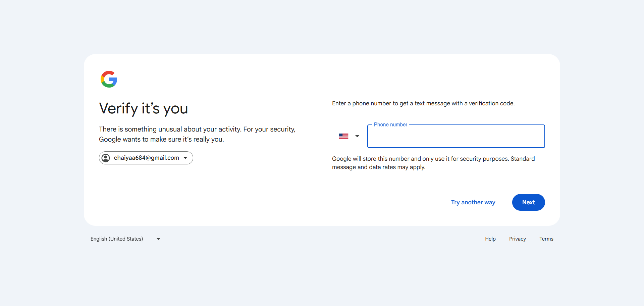Open the Help link
This screenshot has height=306, width=644.
490,239
